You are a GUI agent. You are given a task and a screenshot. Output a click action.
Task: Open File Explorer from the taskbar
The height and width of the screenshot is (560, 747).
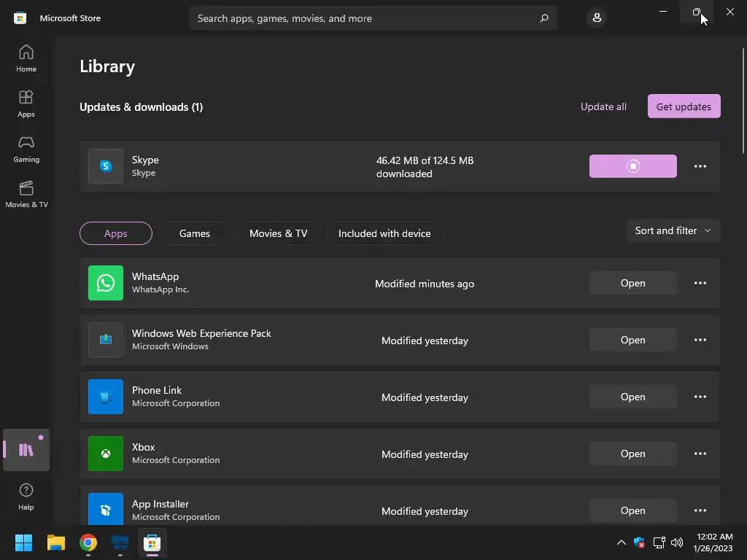[56, 542]
